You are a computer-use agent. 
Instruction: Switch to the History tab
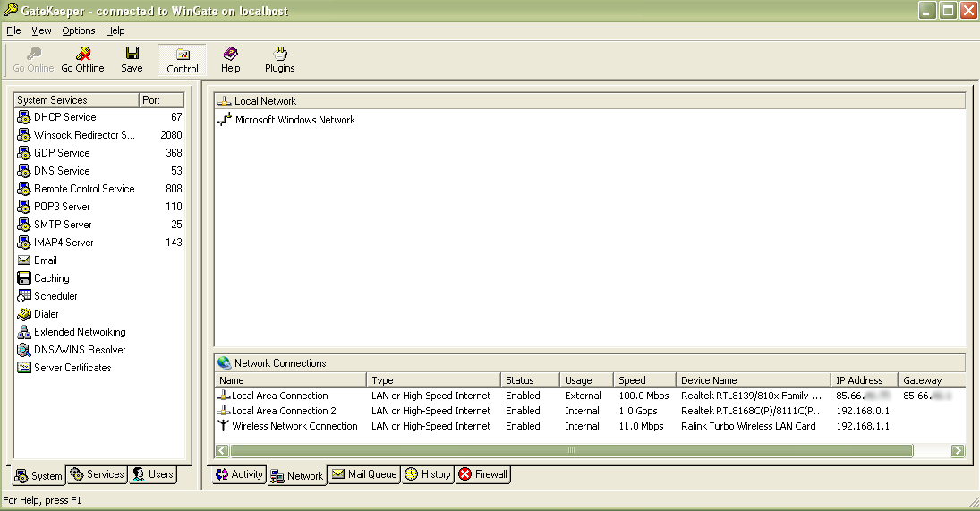(x=428, y=475)
